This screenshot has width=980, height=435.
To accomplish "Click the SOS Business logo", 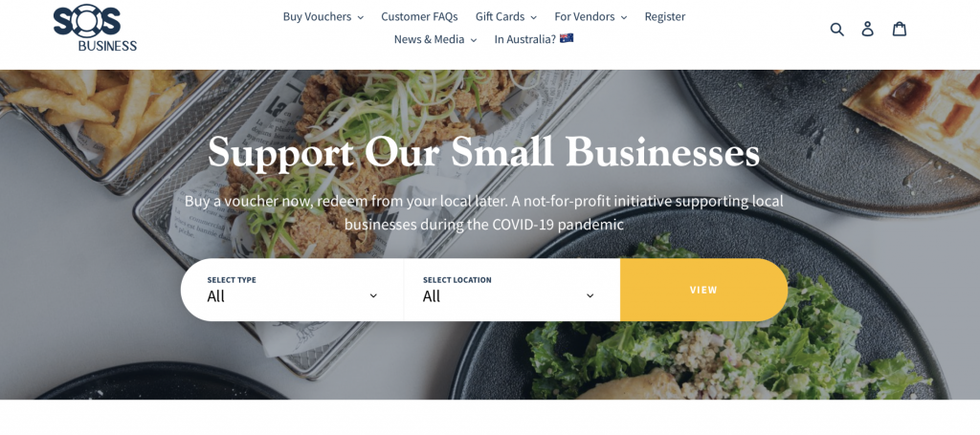I will click(95, 28).
